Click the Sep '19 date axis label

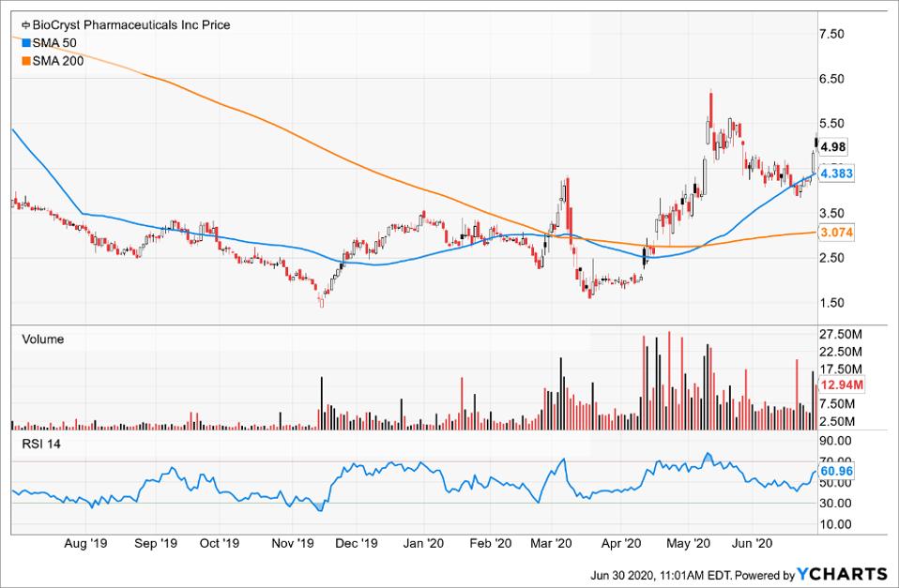click(x=156, y=543)
